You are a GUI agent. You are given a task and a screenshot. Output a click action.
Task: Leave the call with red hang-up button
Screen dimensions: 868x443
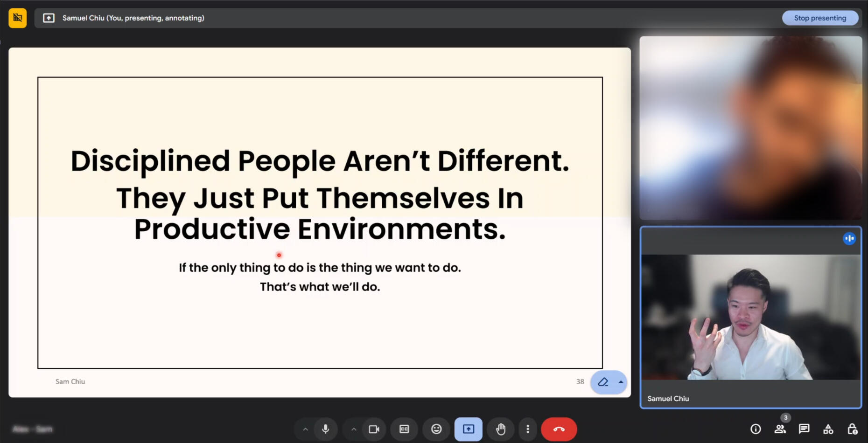[559, 429]
